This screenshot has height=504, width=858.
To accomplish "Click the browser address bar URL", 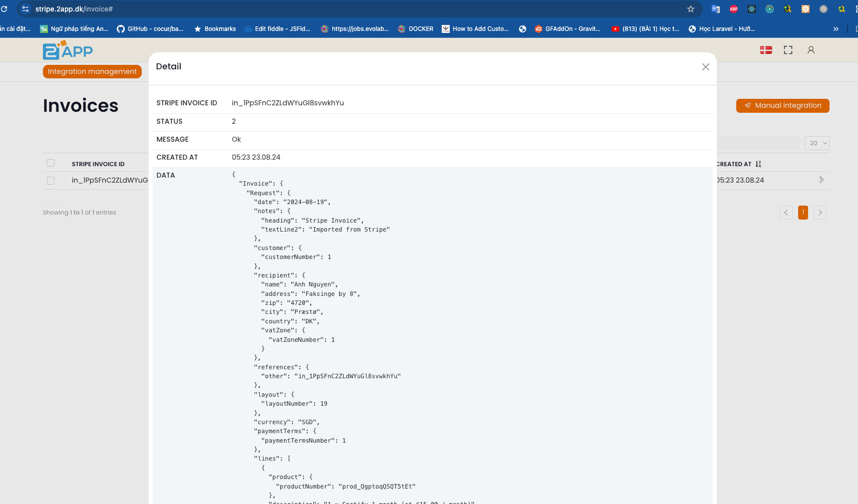I will (x=74, y=9).
